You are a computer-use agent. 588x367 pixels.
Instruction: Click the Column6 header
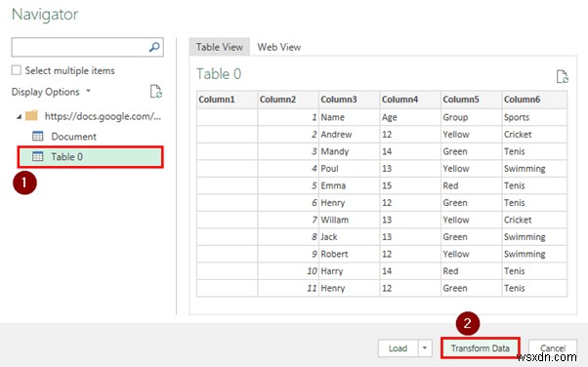534,100
